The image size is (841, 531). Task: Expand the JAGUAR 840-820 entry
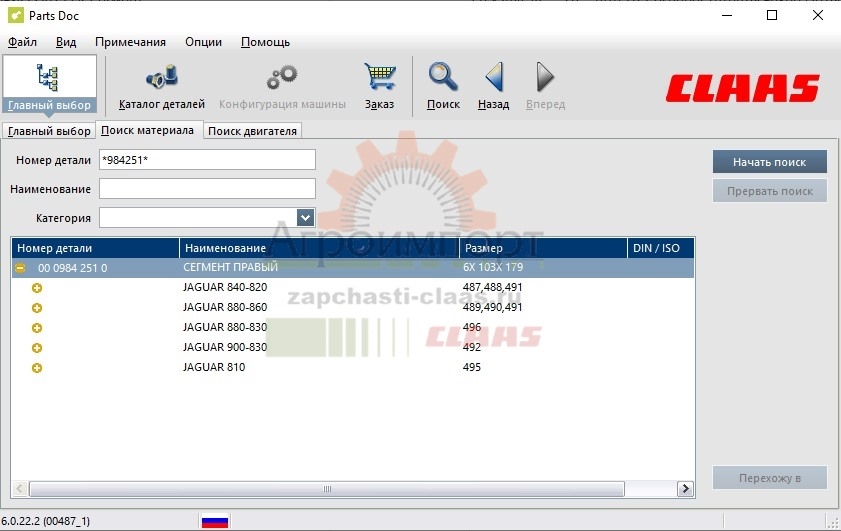click(36, 288)
